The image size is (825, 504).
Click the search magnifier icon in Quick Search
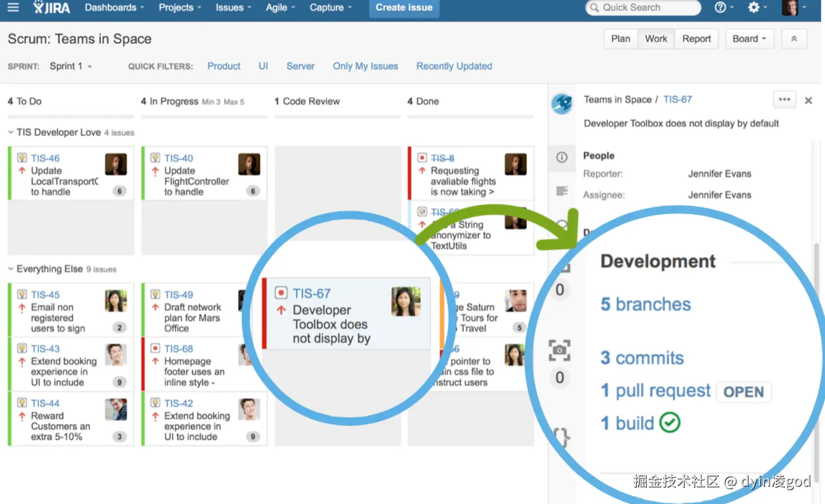click(x=594, y=7)
